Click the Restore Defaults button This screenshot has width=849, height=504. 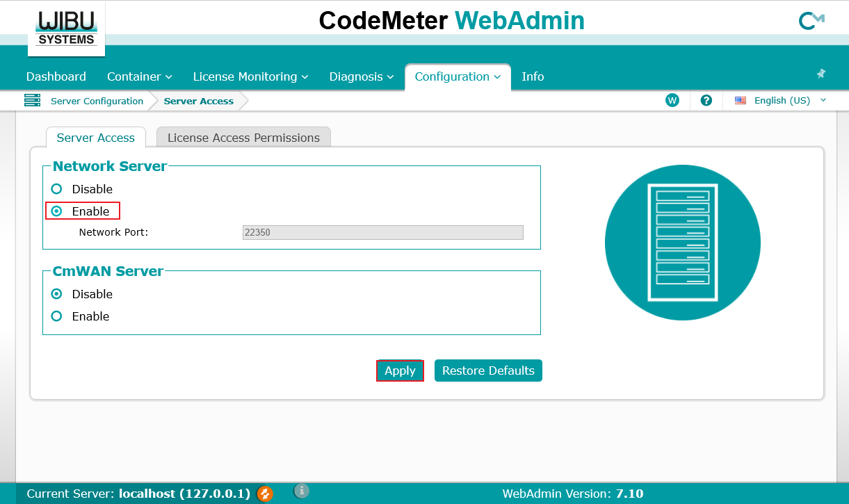click(x=488, y=371)
